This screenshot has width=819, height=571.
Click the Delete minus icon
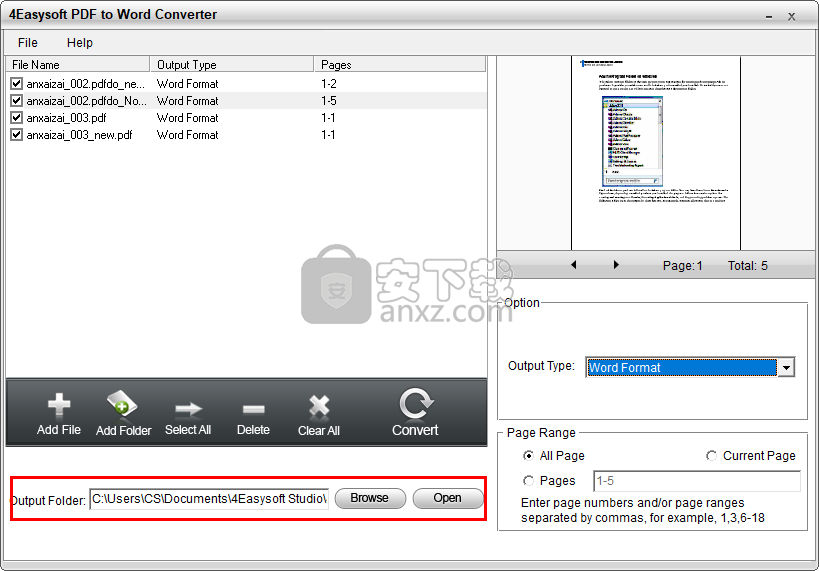click(253, 409)
